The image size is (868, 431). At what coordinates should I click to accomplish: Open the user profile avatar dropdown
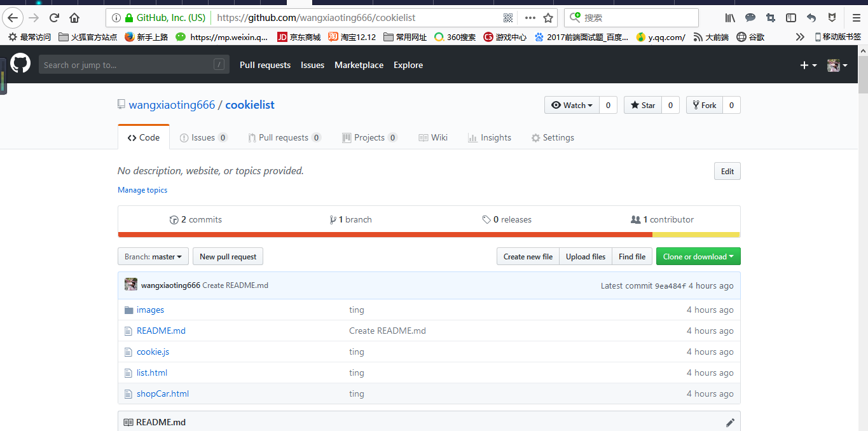[837, 65]
